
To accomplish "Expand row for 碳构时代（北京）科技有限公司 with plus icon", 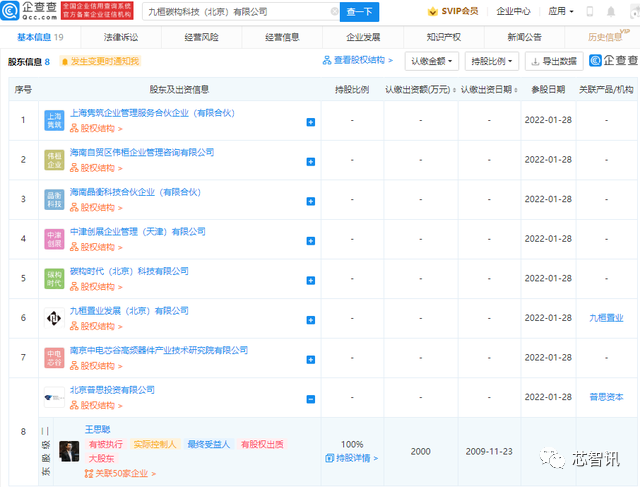I will click(311, 280).
